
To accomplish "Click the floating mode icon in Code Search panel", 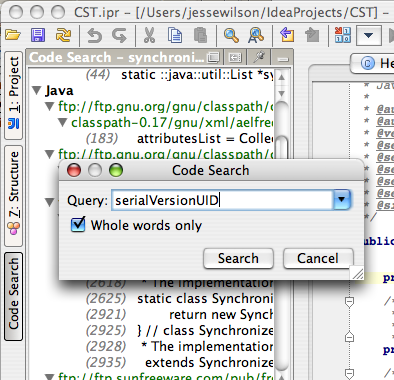I will click(x=213, y=58).
